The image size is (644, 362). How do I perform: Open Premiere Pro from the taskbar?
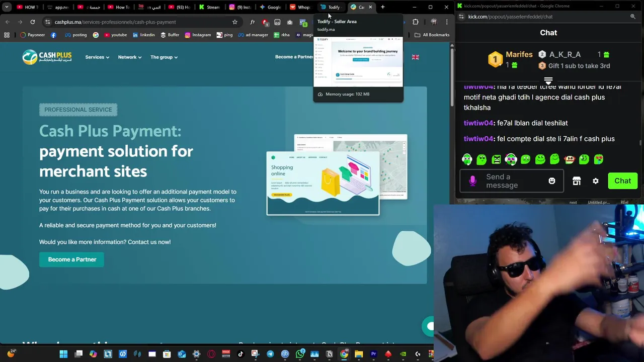tap(373, 354)
